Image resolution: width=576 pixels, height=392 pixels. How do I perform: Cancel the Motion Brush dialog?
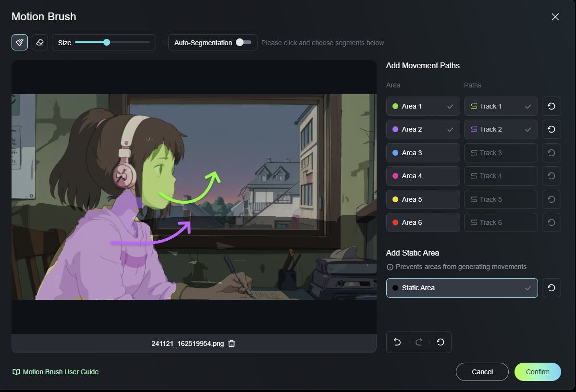point(482,372)
